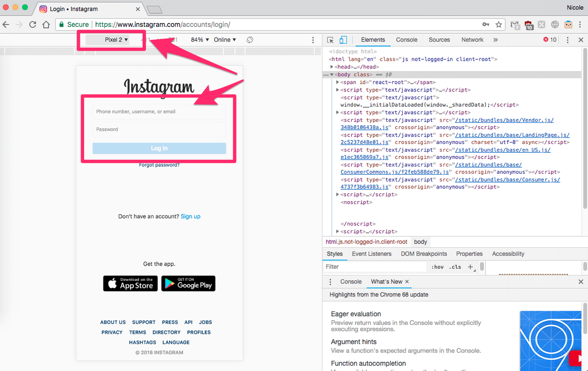
Task: Click the add new style rule plus
Action: point(470,267)
